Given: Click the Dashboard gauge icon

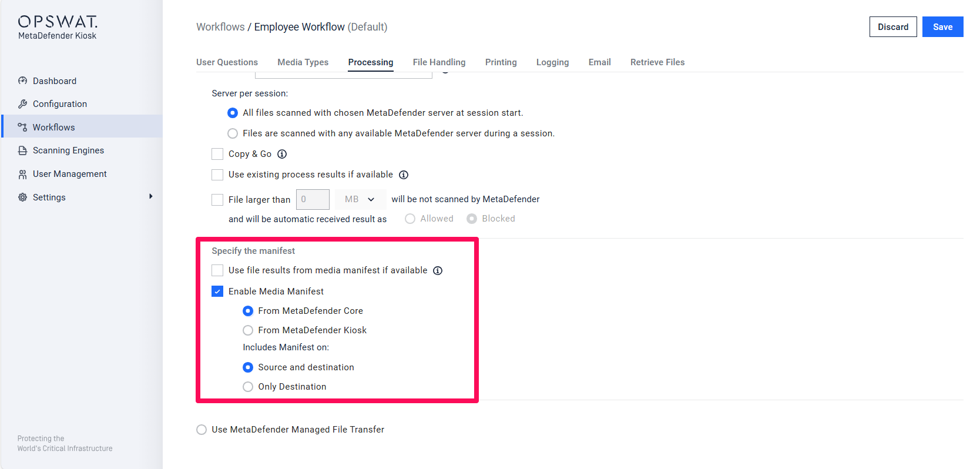Looking at the screenshot, I should click(23, 81).
